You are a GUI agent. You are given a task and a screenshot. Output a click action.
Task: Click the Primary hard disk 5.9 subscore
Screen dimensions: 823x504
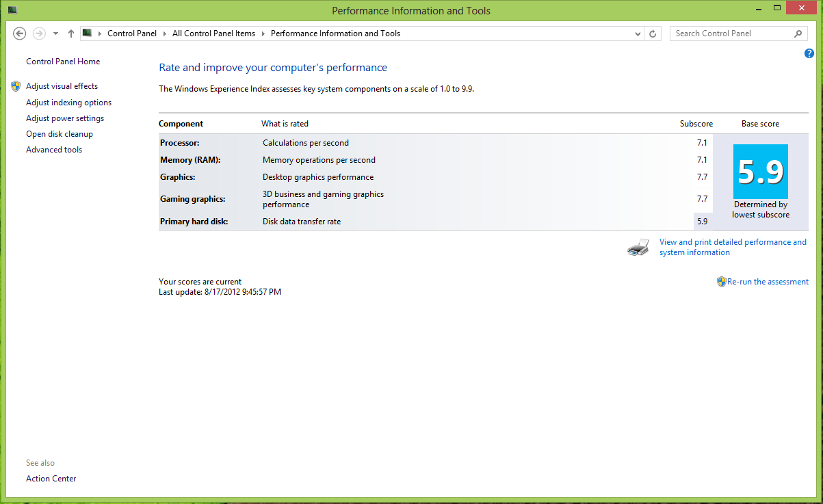pos(702,222)
